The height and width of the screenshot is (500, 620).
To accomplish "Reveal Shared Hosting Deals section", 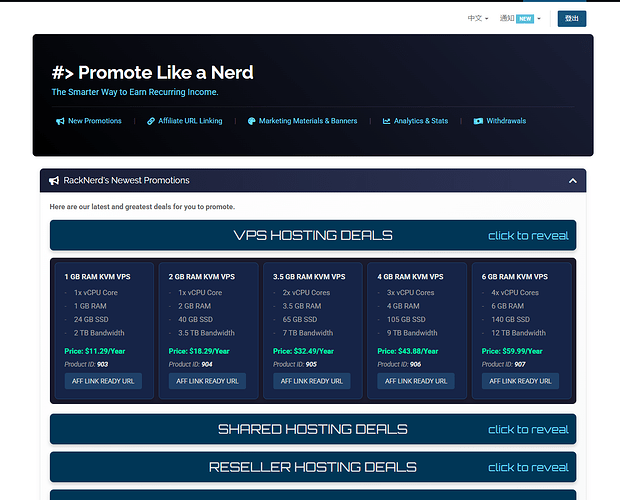I will click(x=313, y=429).
